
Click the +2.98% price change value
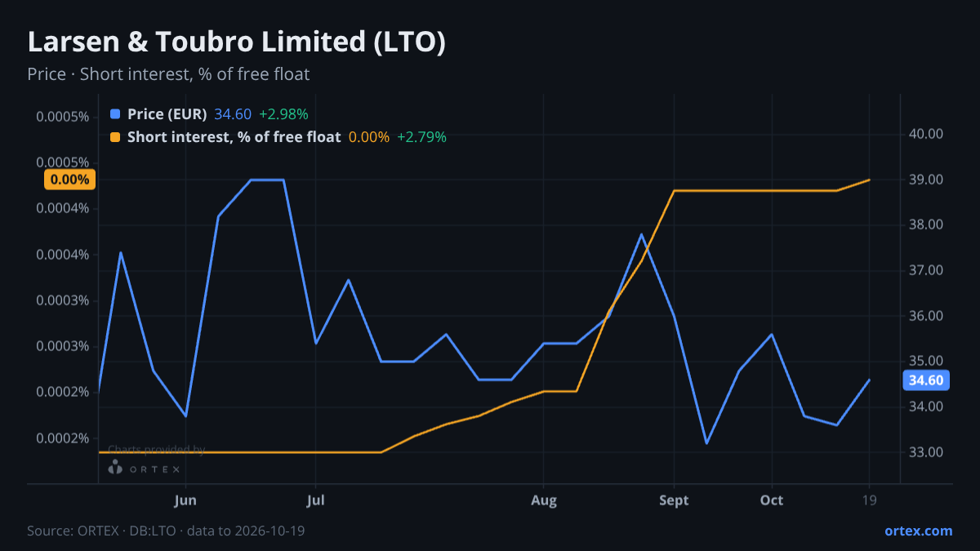[x=283, y=114]
